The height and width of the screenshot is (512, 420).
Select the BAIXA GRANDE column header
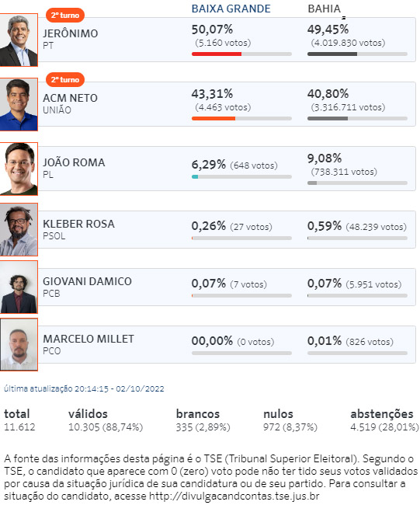[x=231, y=9]
